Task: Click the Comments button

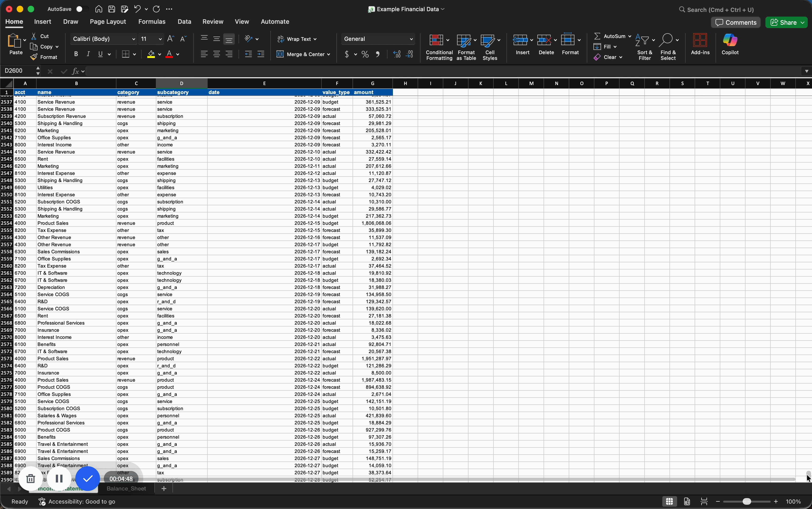Action: (x=736, y=23)
